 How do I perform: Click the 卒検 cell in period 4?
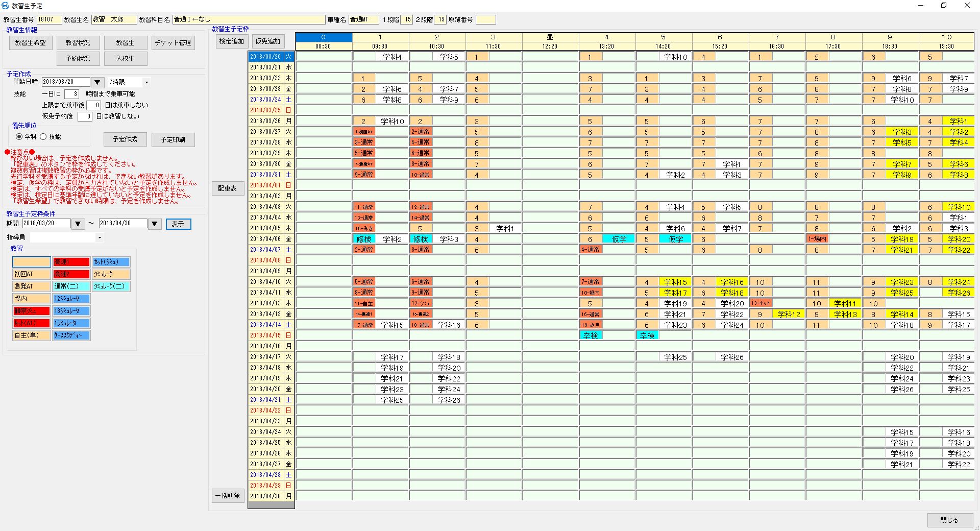591,335
